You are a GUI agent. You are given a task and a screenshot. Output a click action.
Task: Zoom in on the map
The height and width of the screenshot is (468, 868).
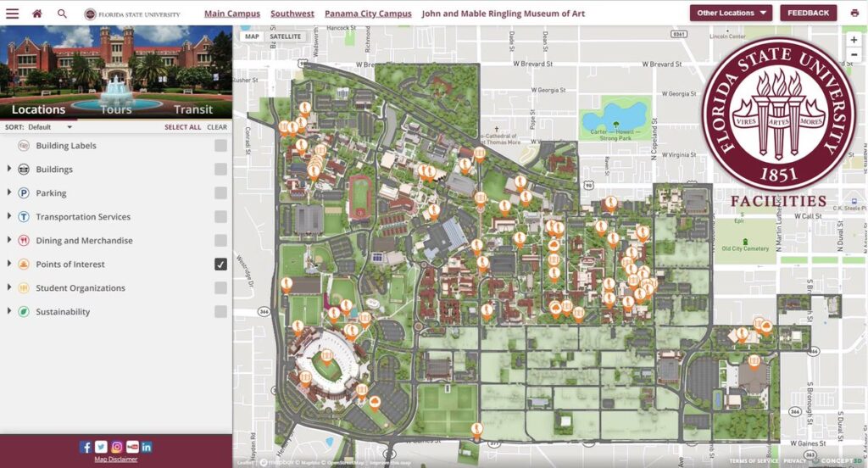tap(854, 40)
